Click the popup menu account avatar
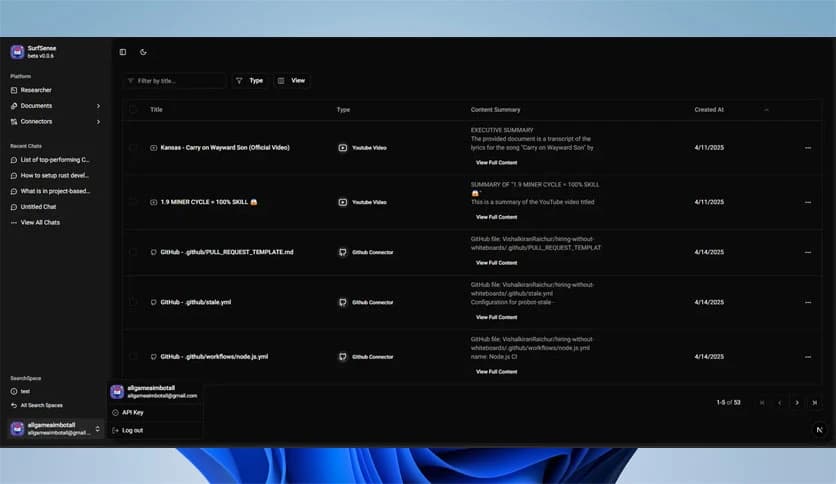Image resolution: width=836 pixels, height=484 pixels. (x=117, y=392)
